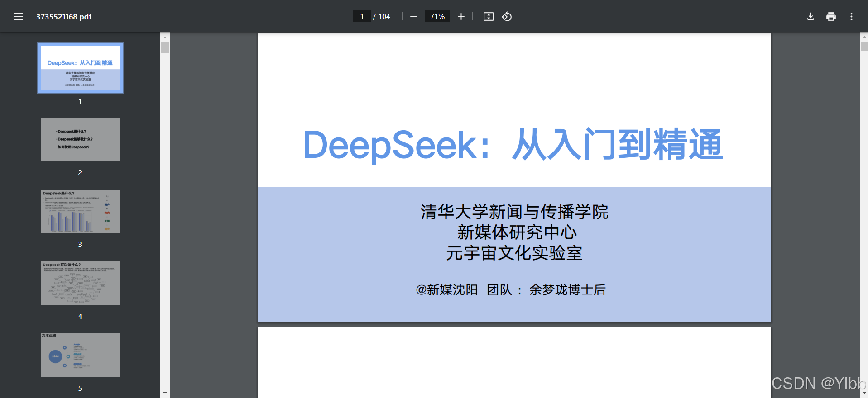Rotate the document counterclockwise
Image resolution: width=868 pixels, height=398 pixels.
[507, 17]
